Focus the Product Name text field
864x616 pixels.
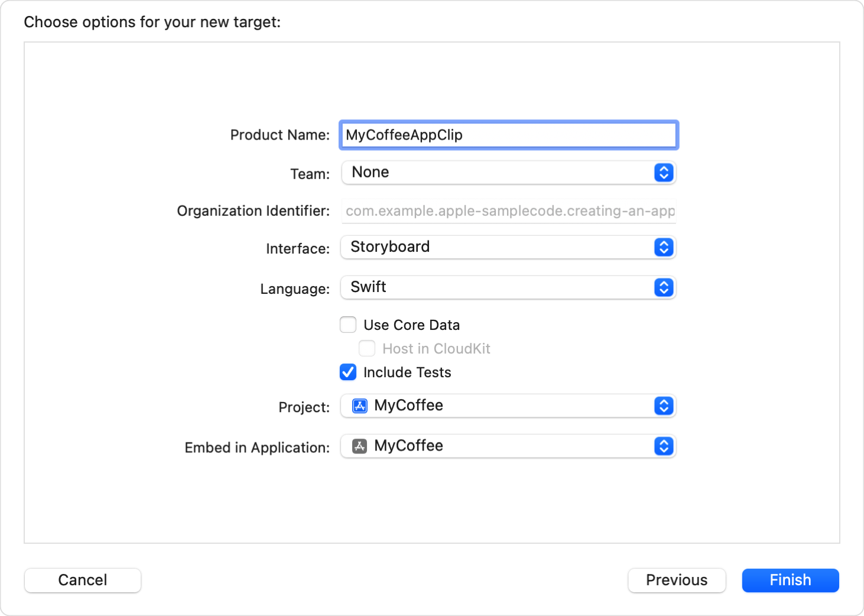click(508, 135)
